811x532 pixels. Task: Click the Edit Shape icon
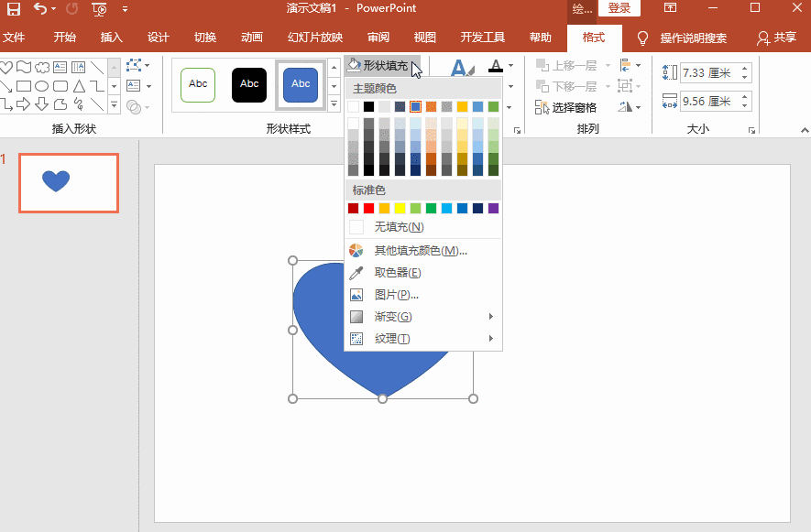tap(135, 67)
